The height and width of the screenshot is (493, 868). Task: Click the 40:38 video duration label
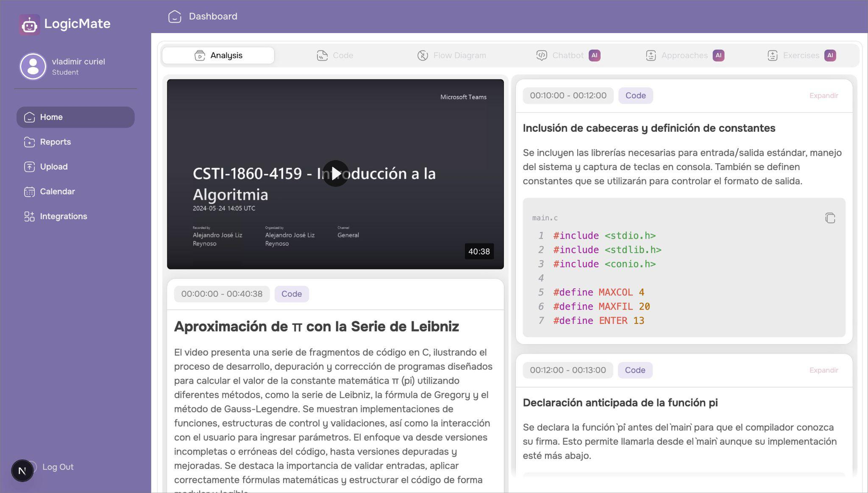479,252
